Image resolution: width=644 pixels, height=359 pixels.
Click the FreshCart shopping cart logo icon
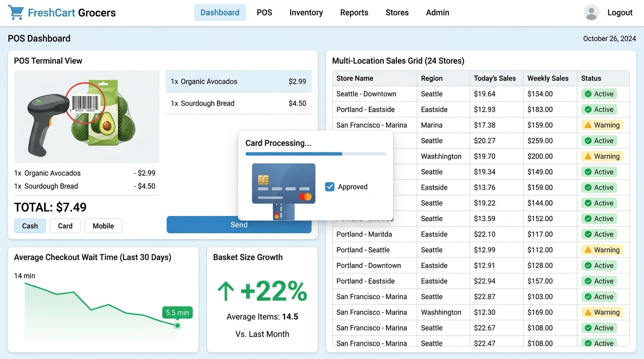point(16,13)
